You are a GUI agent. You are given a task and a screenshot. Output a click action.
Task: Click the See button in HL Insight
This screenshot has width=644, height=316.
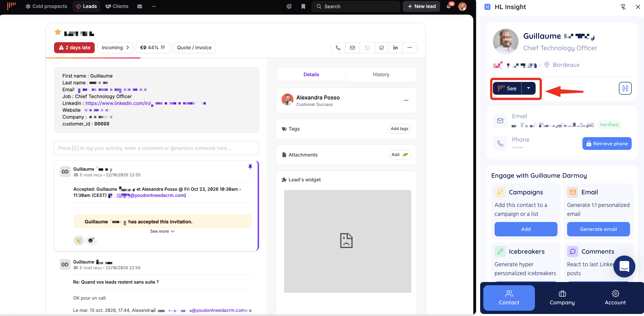tap(507, 88)
